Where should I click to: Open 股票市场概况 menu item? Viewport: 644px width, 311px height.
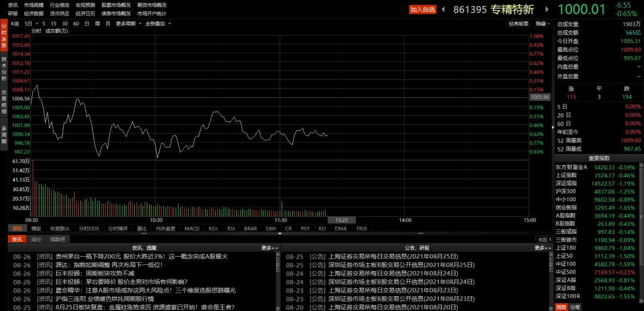click(116, 5)
